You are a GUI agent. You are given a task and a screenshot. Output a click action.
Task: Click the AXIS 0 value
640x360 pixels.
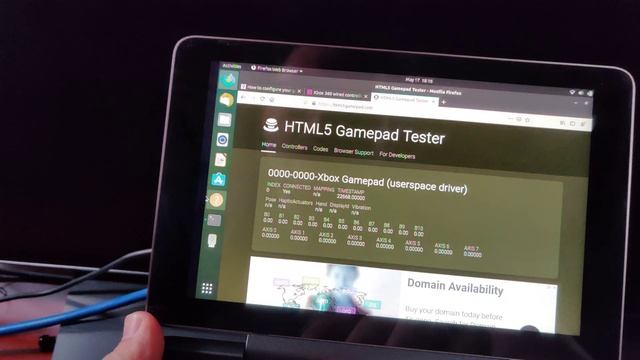tap(270, 236)
